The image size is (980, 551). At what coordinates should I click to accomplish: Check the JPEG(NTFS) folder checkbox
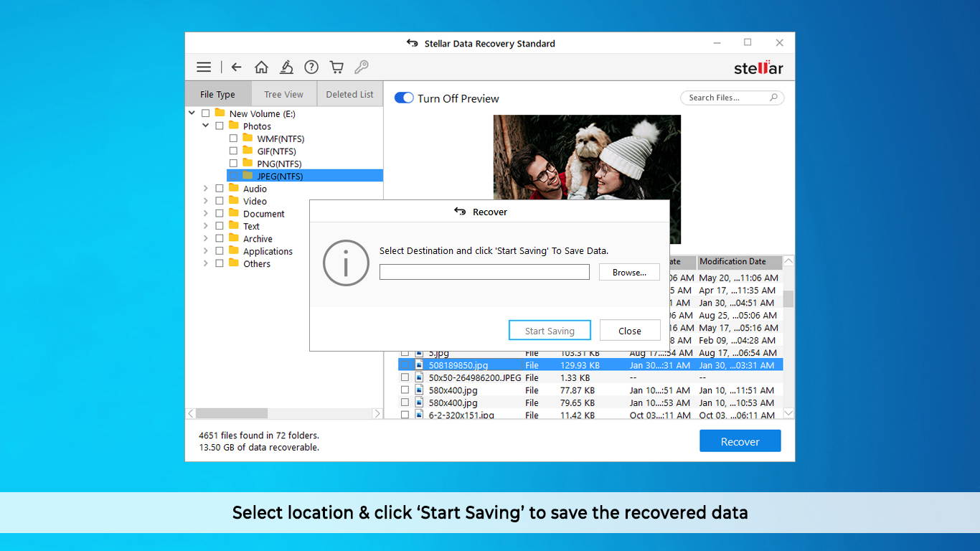[233, 175]
